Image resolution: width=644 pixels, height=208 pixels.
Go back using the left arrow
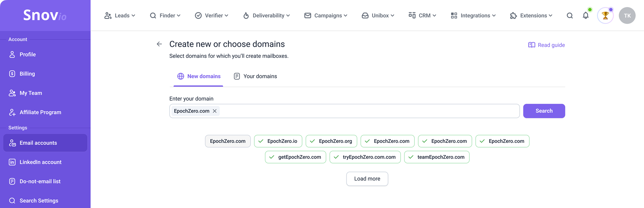159,44
